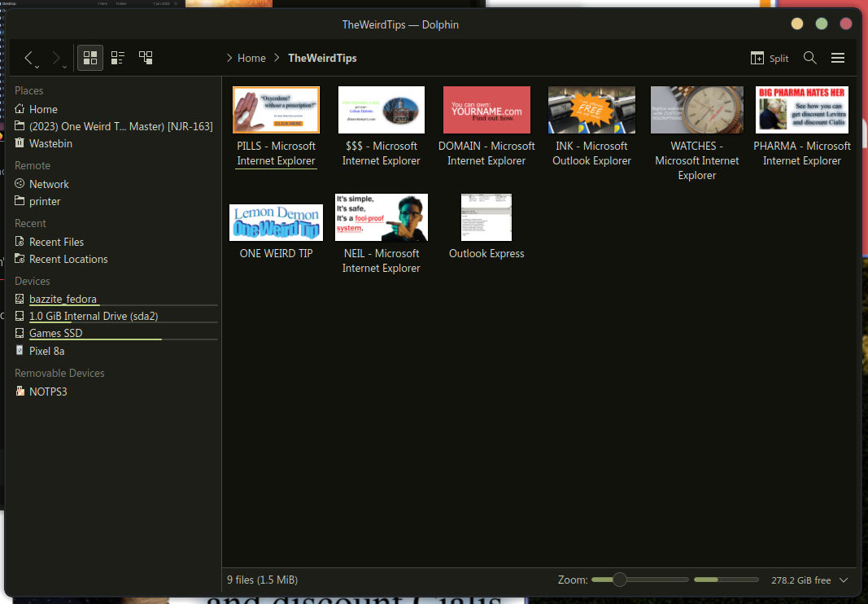
Task: Open the One Weird Tip Master folder place
Action: point(116,126)
